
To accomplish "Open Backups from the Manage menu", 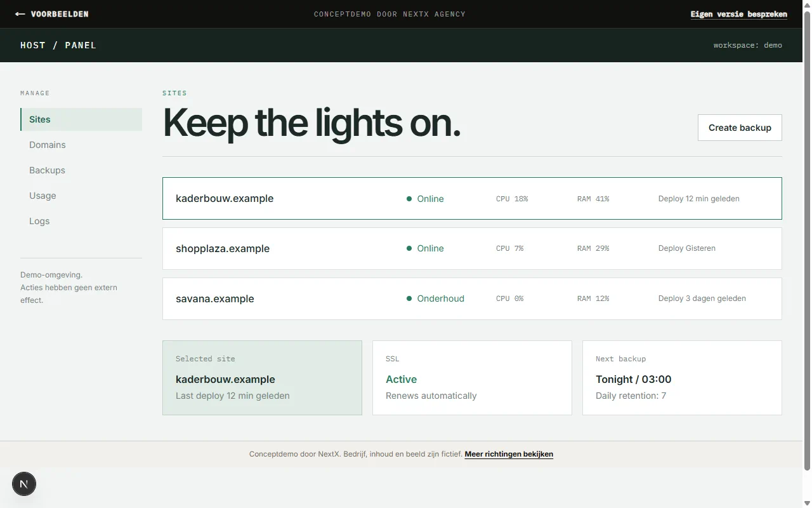I will click(81, 170).
